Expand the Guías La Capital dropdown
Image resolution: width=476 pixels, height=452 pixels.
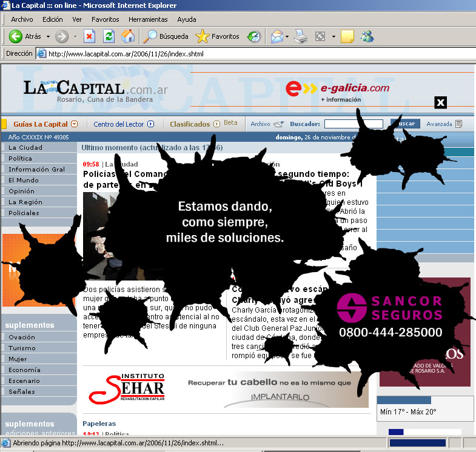(75, 124)
